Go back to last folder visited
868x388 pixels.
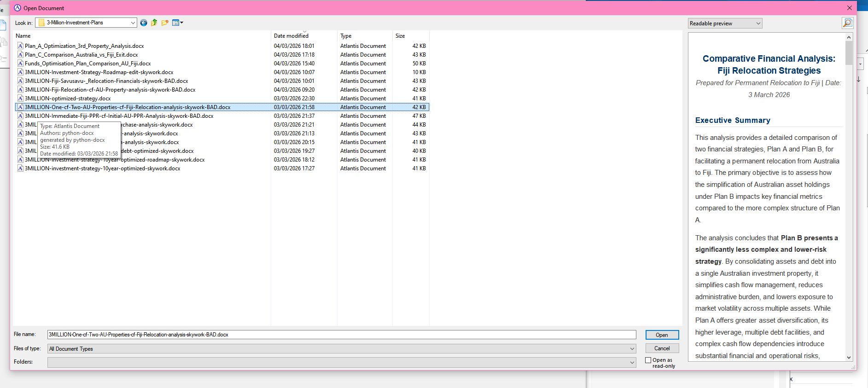click(x=144, y=23)
